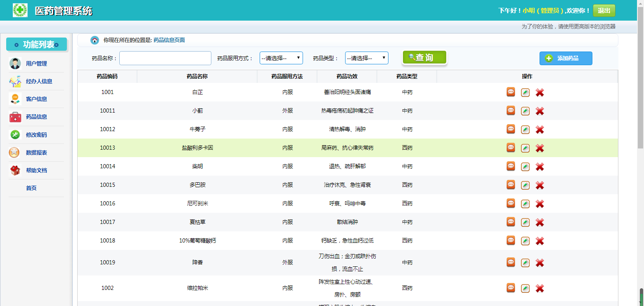Open the 用户管理 section via its avatar icon
The image size is (644, 306).
[14, 64]
